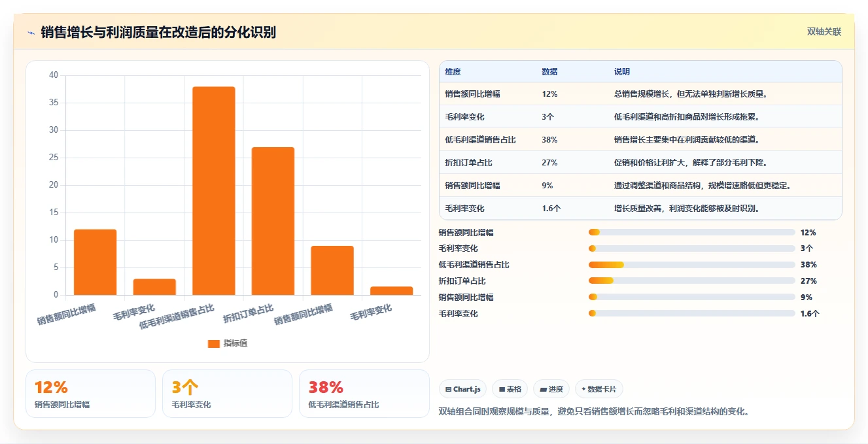This screenshot has width=868, height=444.
Task: Click the 低毛利渠道销售占比 progress bar showing 38%
Action: click(x=692, y=265)
